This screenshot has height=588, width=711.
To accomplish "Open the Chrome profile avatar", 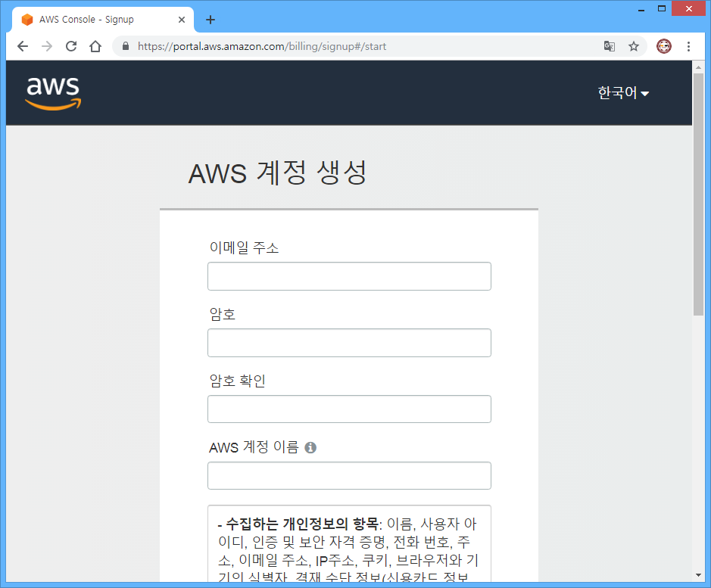I will pos(664,46).
